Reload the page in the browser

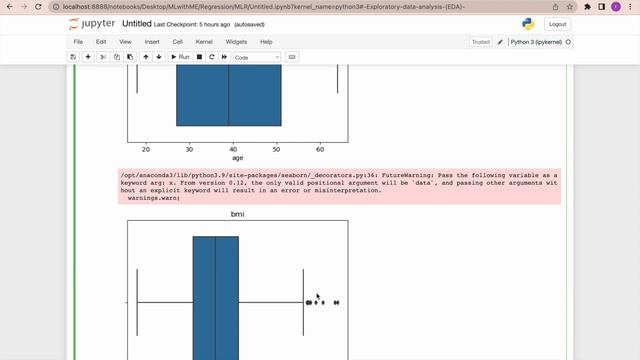coord(38,7)
